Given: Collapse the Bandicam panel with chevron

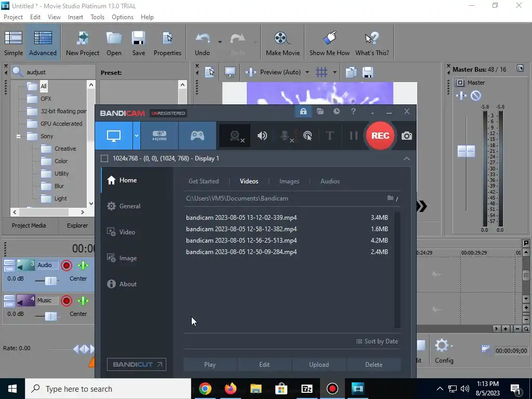Looking at the screenshot, I should (406, 158).
